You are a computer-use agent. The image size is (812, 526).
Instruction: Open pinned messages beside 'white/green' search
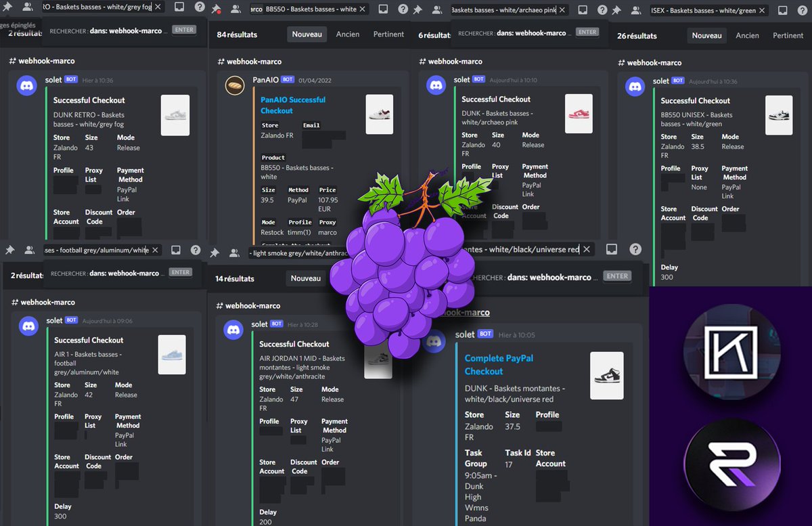(x=616, y=10)
